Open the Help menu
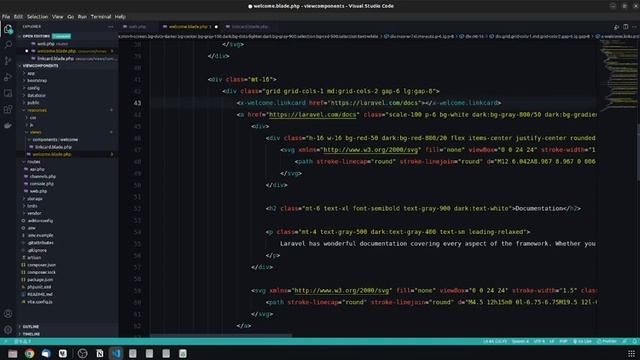640x360 pixels. (120, 17)
